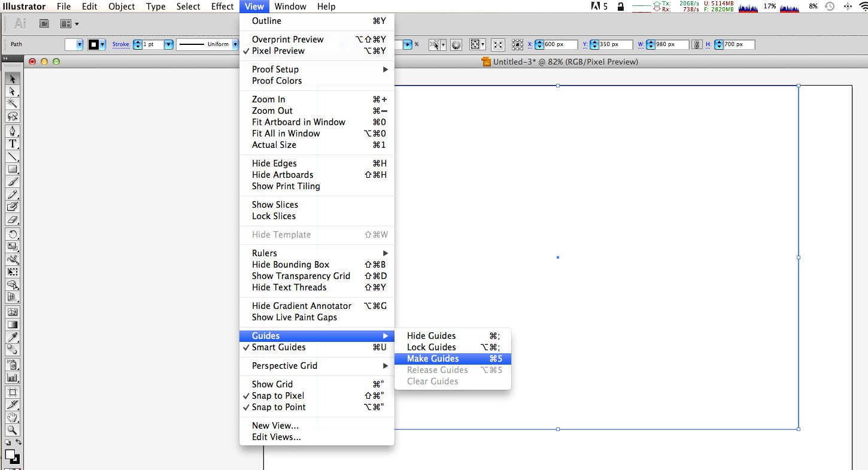Select the Blend tool

(x=13, y=350)
